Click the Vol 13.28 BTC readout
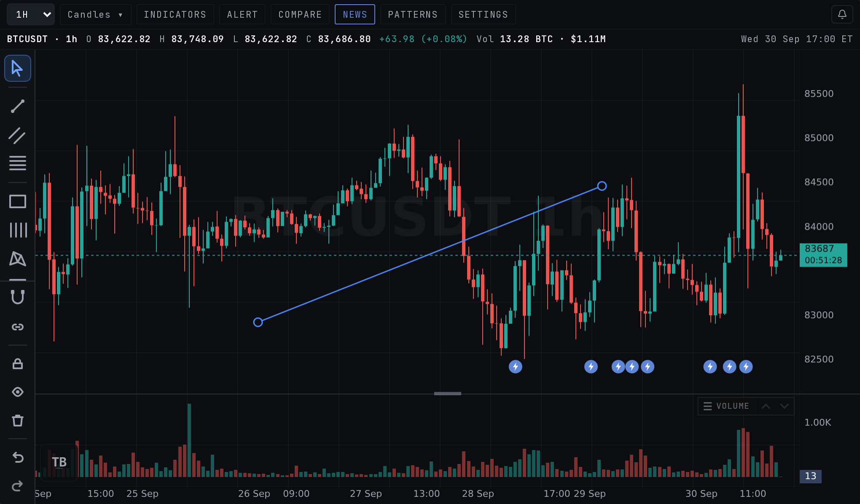This screenshot has height=504, width=860. 515,39
